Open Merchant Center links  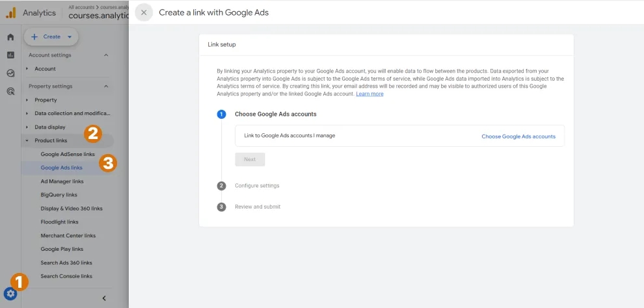[68, 235]
